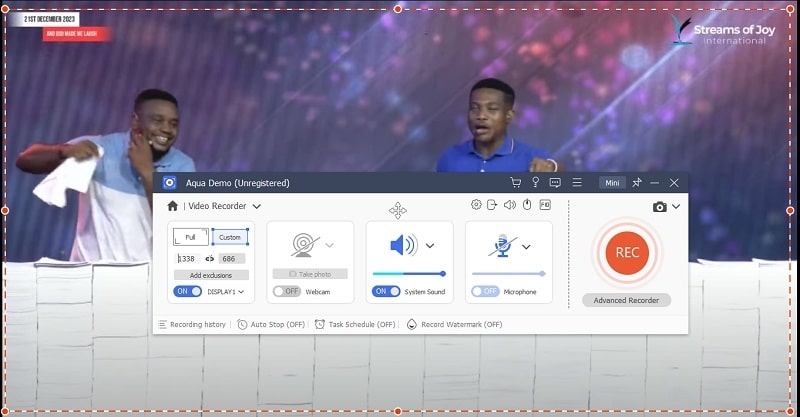800x417 pixels.
Task: Click the mouse cursor settings icon
Action: click(x=526, y=205)
